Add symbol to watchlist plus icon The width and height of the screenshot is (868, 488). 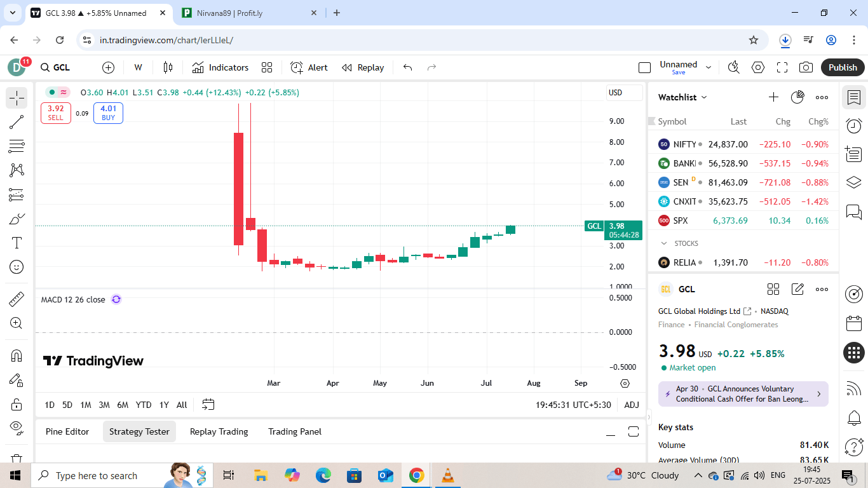pyautogui.click(x=773, y=97)
